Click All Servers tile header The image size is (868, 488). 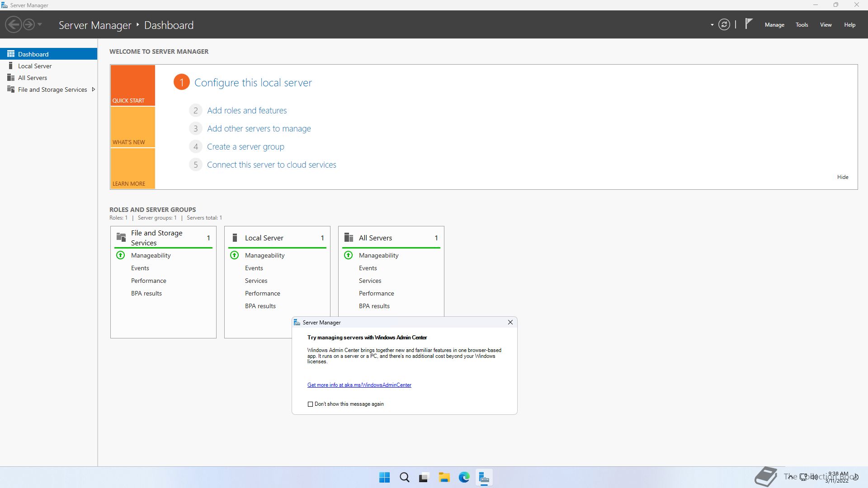pyautogui.click(x=391, y=238)
